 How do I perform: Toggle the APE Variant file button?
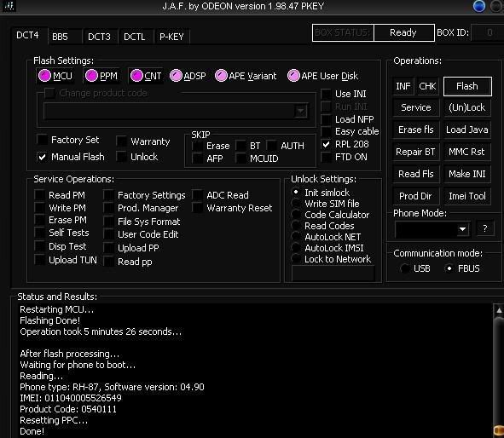pos(246,76)
